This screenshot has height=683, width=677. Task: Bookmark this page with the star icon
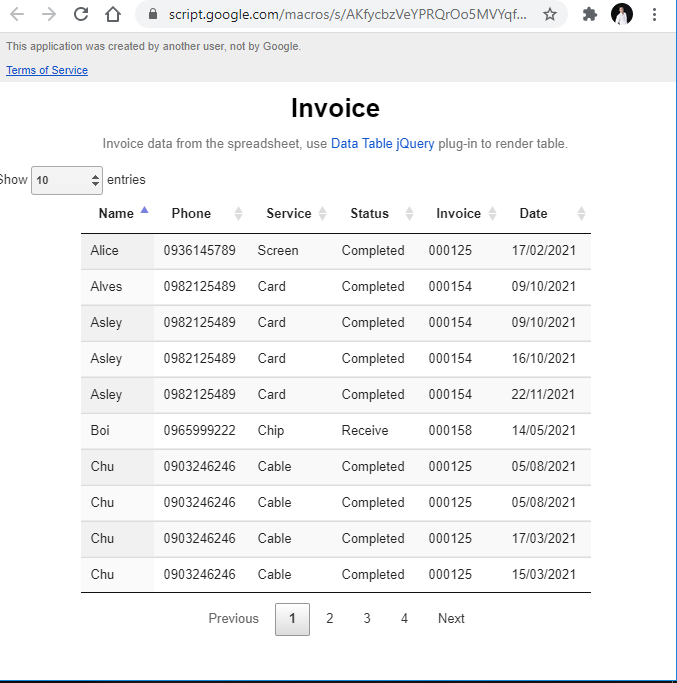coord(550,14)
